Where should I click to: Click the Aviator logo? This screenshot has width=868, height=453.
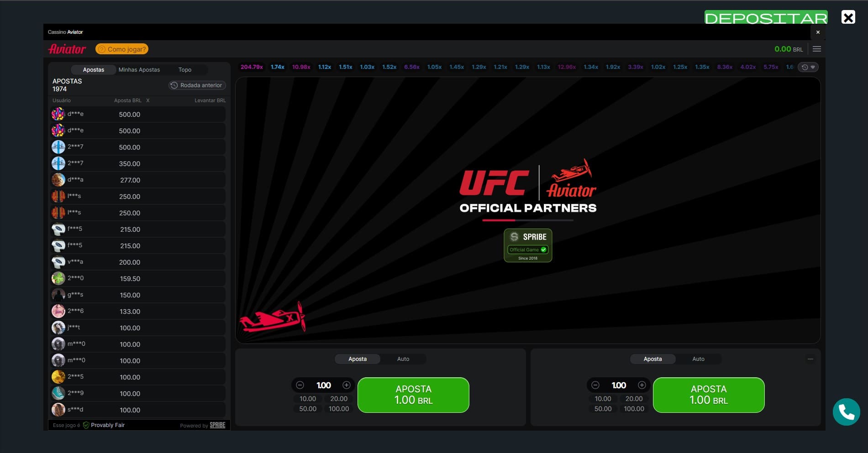pyautogui.click(x=67, y=49)
